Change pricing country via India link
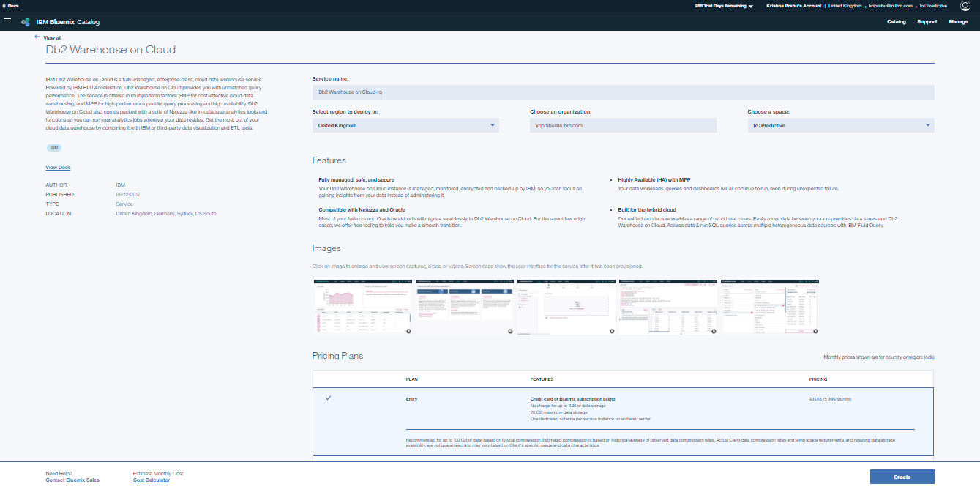Image resolution: width=980 pixels, height=487 pixels. (929, 357)
